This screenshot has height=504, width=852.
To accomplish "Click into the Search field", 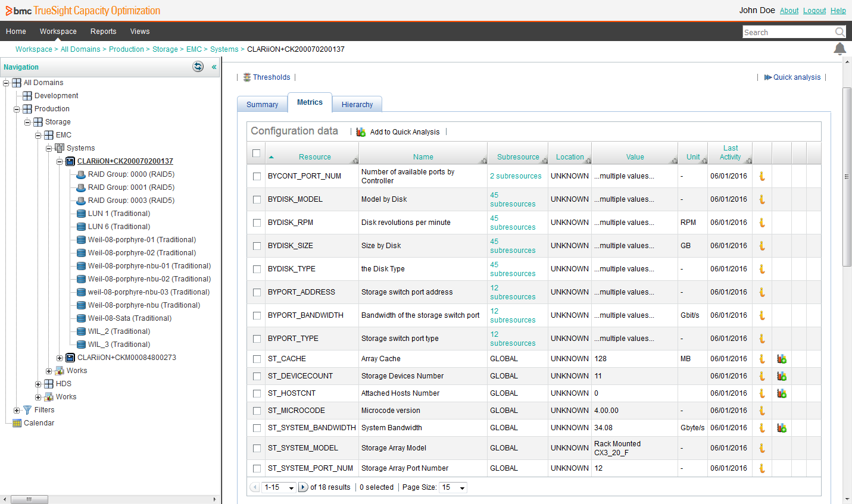I will click(788, 32).
